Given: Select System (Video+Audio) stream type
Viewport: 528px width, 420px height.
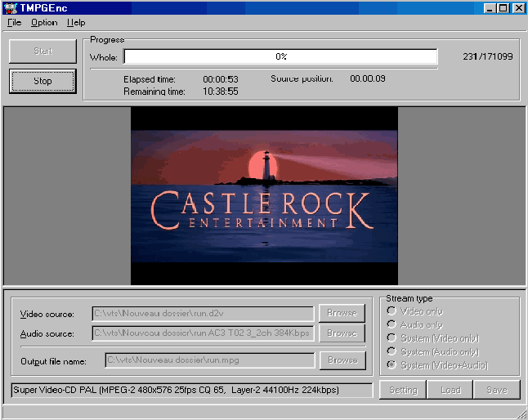Looking at the screenshot, I should (437, 365).
